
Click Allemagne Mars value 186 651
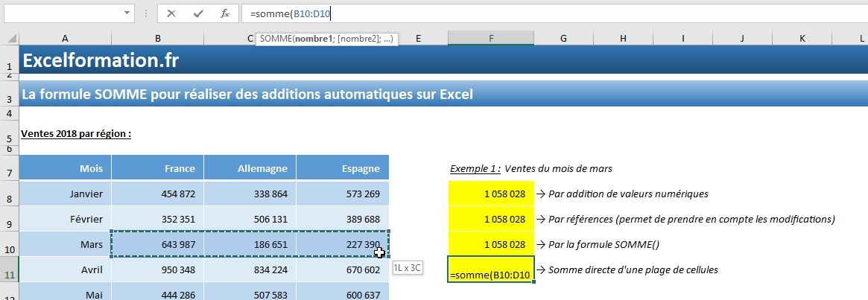[250, 245]
